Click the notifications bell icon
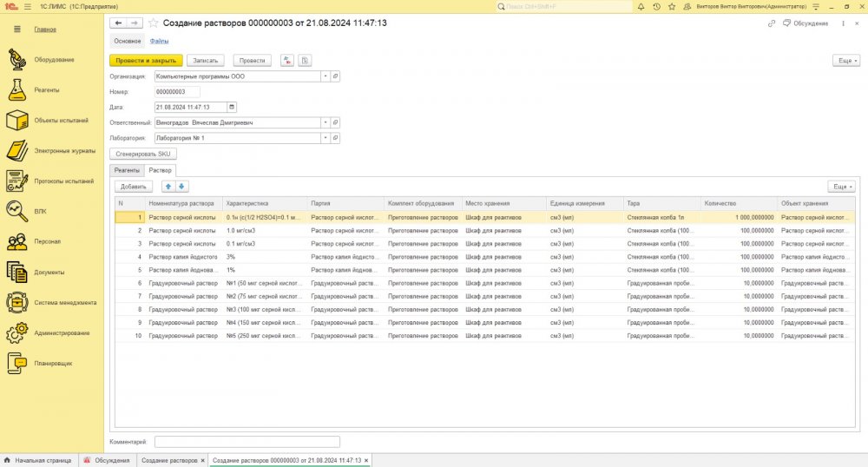The image size is (868, 467). click(641, 7)
